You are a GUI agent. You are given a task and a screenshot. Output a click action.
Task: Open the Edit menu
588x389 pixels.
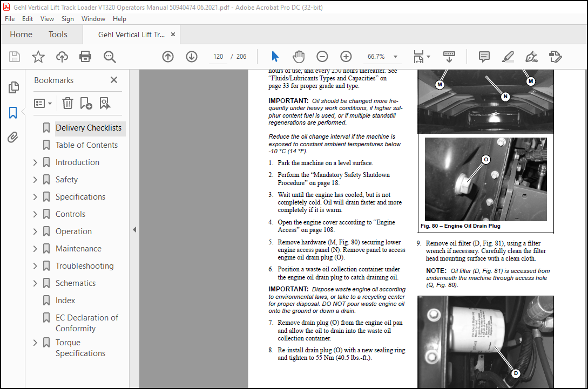tap(28, 19)
